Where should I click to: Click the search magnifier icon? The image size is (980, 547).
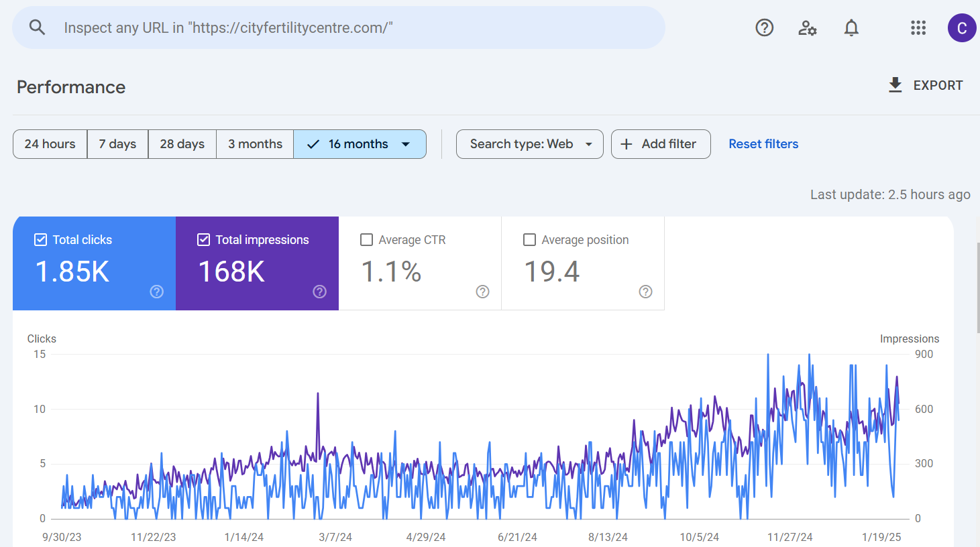coord(37,27)
